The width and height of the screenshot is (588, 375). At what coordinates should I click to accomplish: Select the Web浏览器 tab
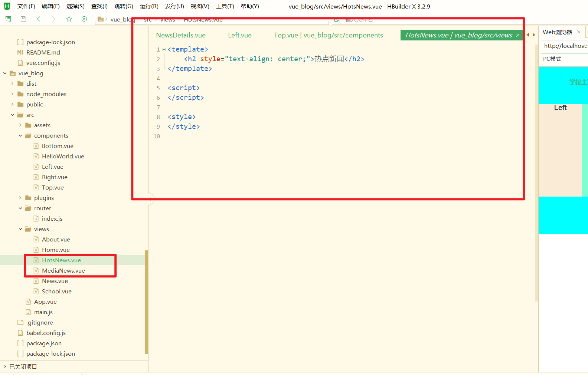557,32
